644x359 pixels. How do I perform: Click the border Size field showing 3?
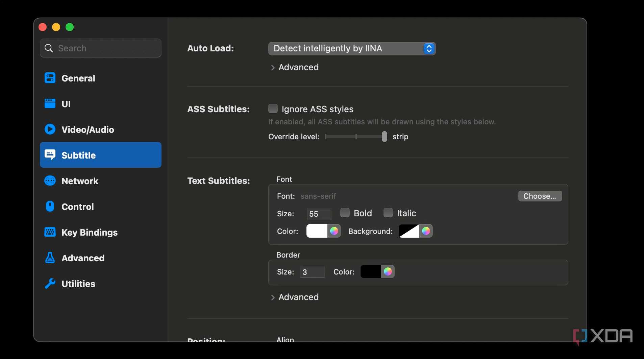coord(313,272)
